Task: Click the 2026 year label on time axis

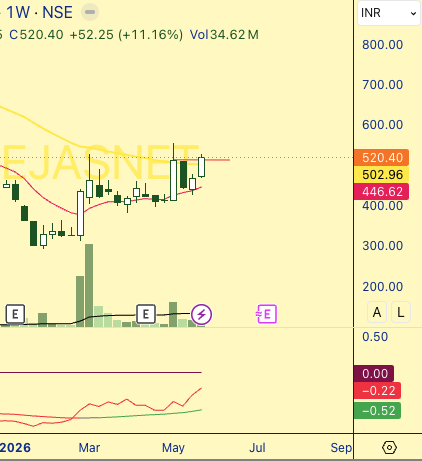Action: [15, 448]
